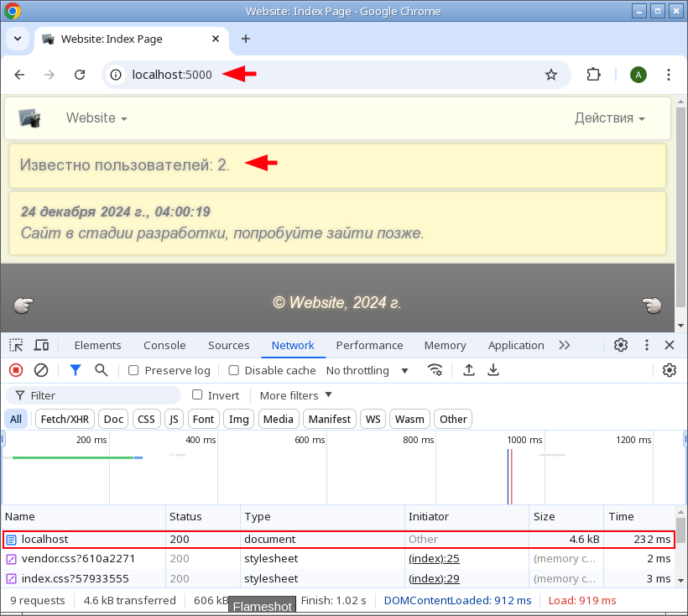Toggle the device toolbar icon
This screenshot has height=616, width=688.
tap(42, 345)
